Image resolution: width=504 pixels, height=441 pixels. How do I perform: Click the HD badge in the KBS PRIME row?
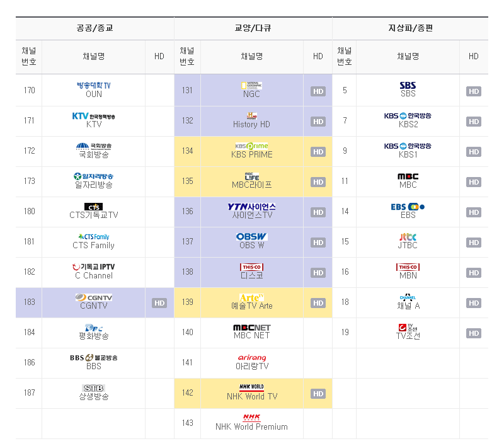318,152
